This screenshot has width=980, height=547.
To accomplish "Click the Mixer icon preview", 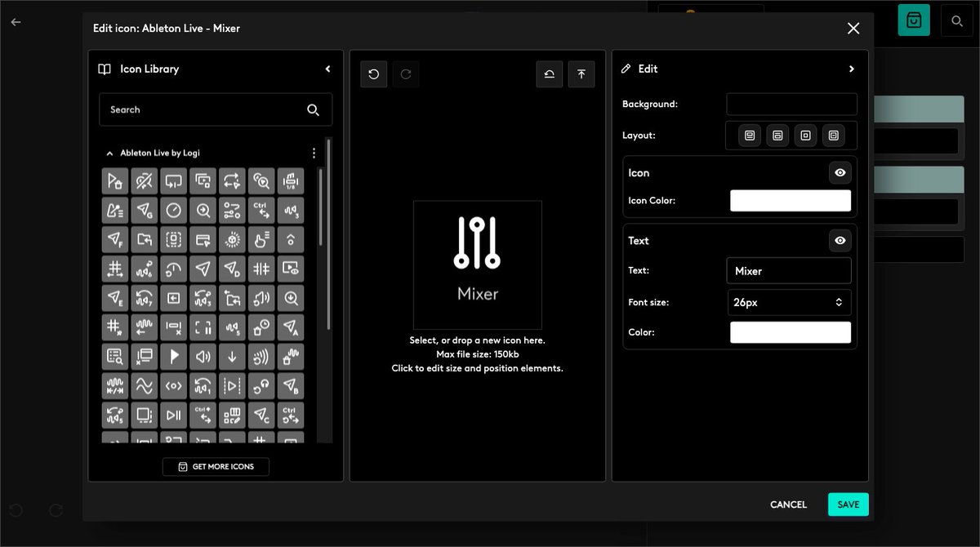I will click(478, 265).
